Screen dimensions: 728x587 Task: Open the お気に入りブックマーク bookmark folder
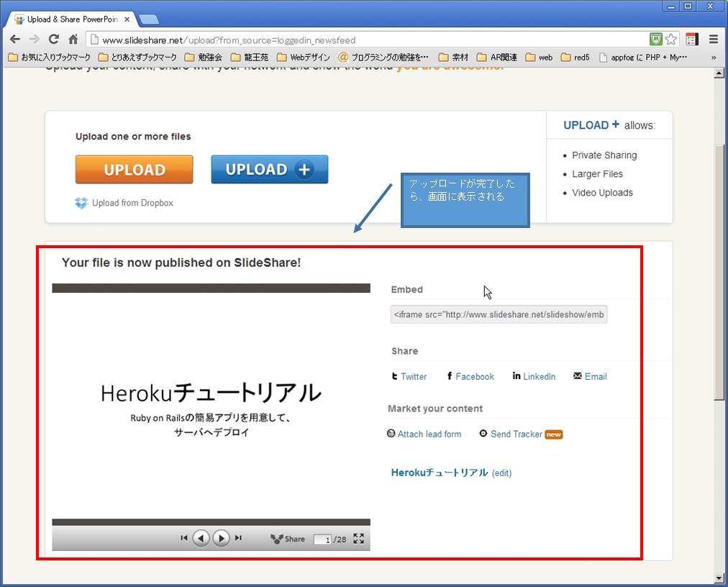pos(49,57)
